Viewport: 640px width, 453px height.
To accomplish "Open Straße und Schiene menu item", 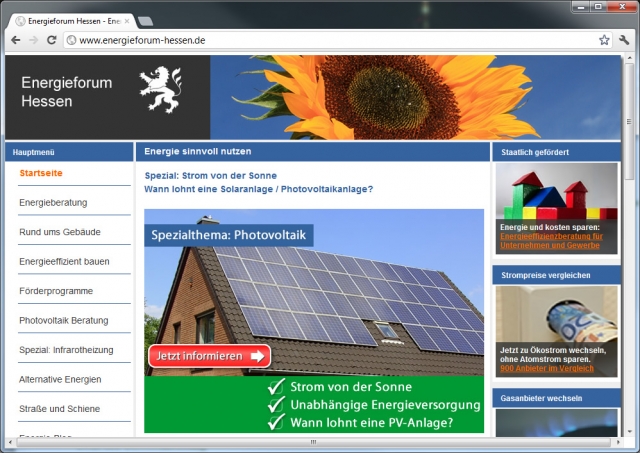I will (x=60, y=409).
